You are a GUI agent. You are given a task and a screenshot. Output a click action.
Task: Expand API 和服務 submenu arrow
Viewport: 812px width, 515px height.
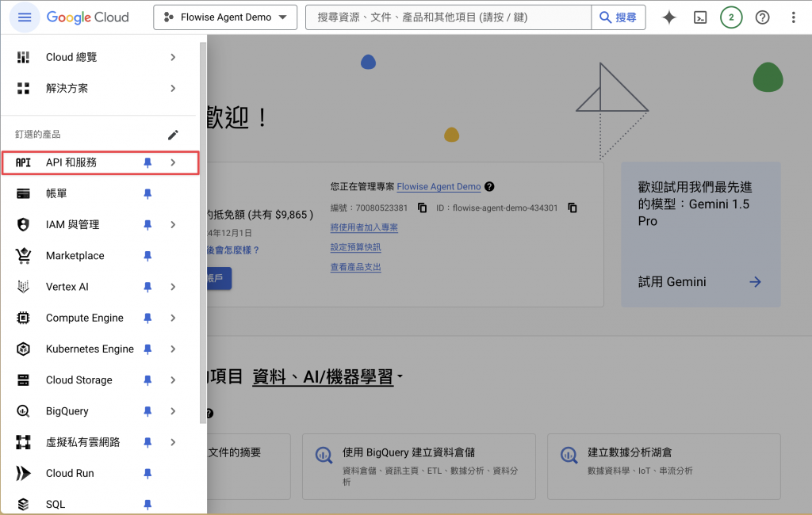(173, 162)
